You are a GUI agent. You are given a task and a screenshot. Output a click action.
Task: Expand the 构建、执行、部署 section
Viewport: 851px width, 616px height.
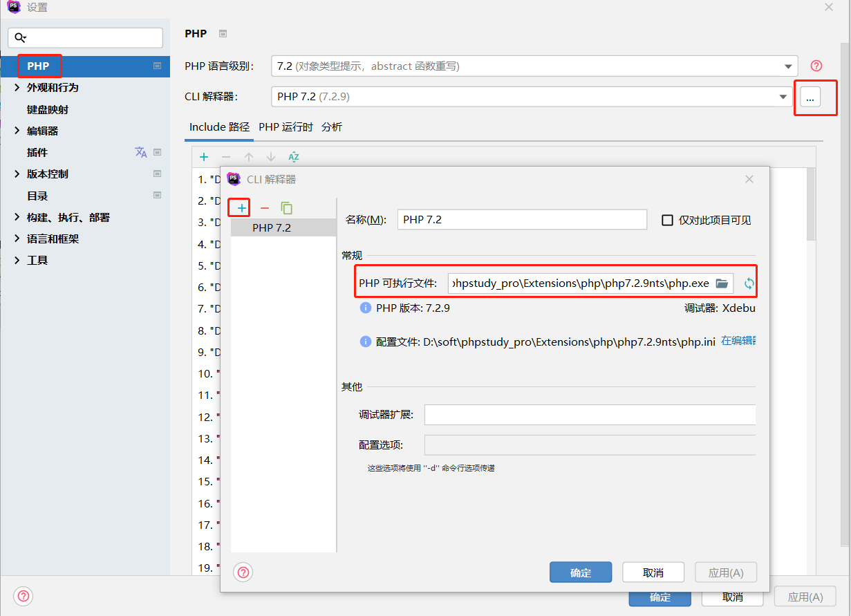tap(17, 217)
